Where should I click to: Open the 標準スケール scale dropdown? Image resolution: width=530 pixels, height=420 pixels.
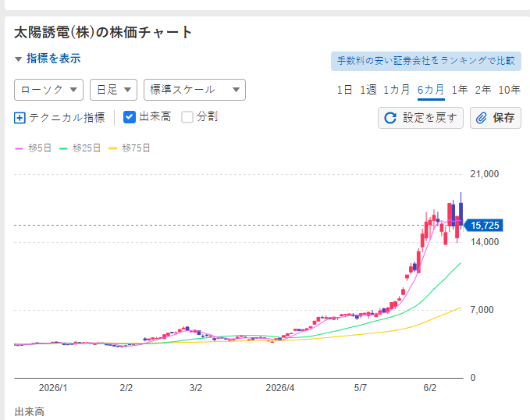coord(194,90)
